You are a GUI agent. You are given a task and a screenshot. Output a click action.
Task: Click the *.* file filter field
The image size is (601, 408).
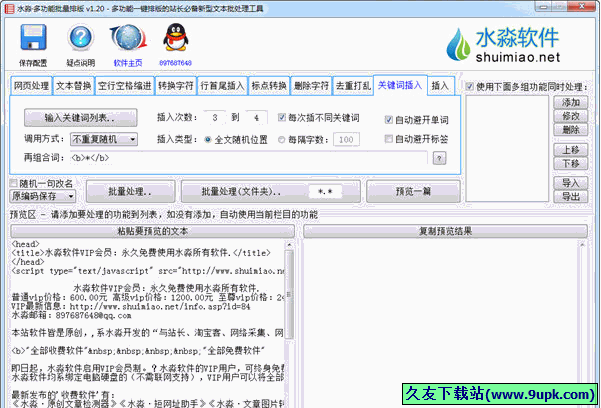(x=325, y=191)
